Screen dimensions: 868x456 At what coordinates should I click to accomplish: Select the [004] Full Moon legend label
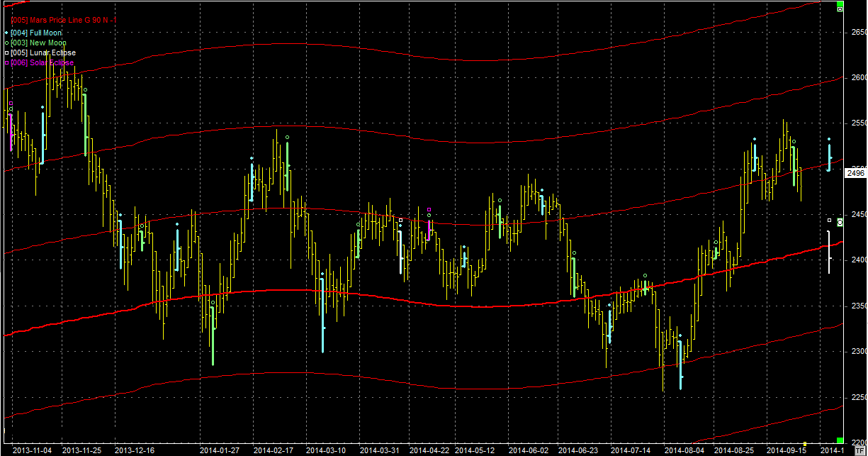[x=36, y=33]
